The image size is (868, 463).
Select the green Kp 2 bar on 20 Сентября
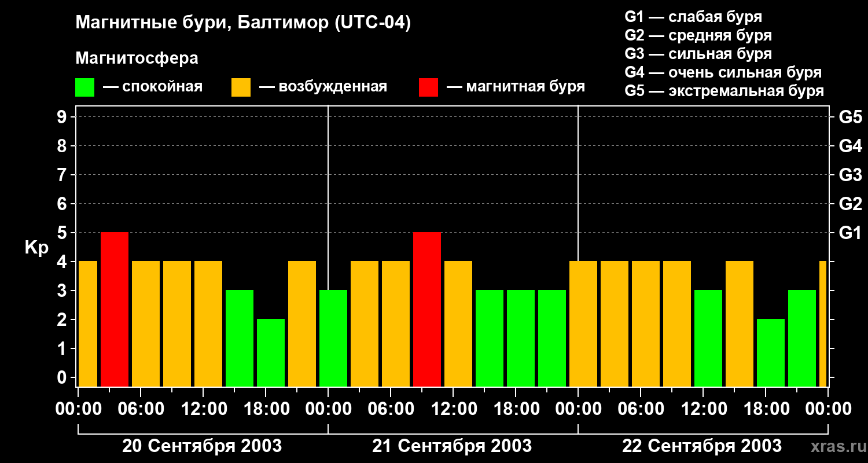[x=271, y=353]
